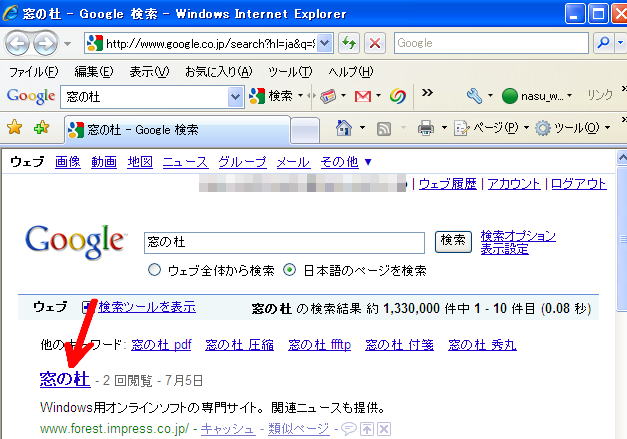Refresh the page with green arrows icon
627x439 pixels.
click(x=349, y=43)
